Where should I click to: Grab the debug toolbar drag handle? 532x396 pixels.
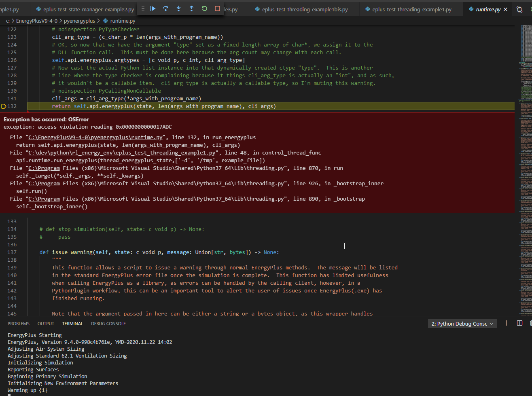click(x=143, y=8)
